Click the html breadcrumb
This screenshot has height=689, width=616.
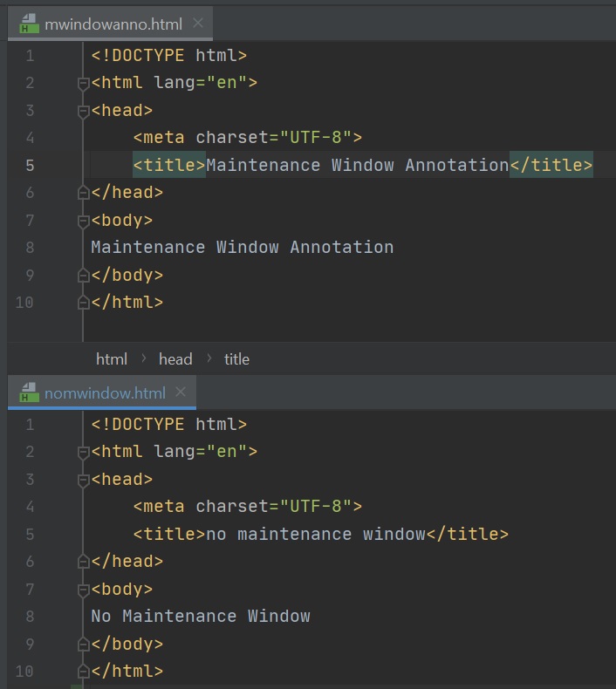pyautogui.click(x=111, y=359)
